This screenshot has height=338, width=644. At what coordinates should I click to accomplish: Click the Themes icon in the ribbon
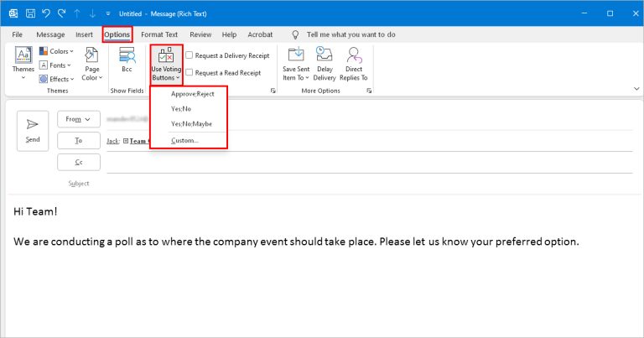click(23, 60)
